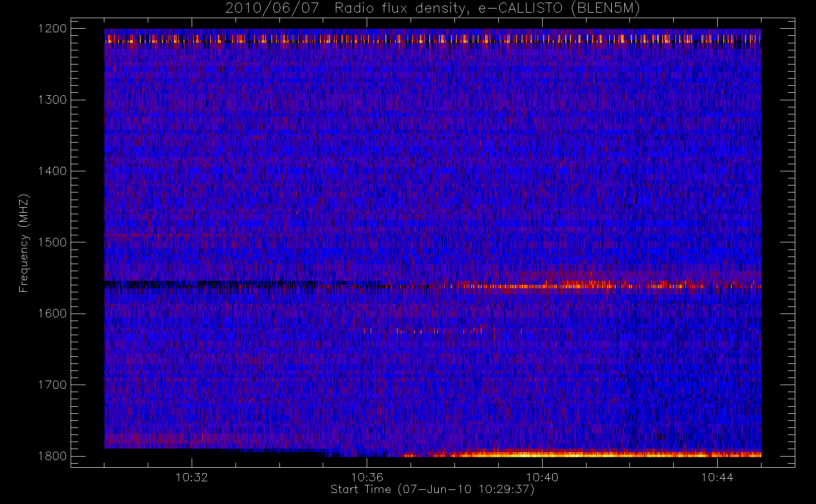Click the 10:32 time tick label
This screenshot has height=504, width=816.
pyautogui.click(x=192, y=477)
